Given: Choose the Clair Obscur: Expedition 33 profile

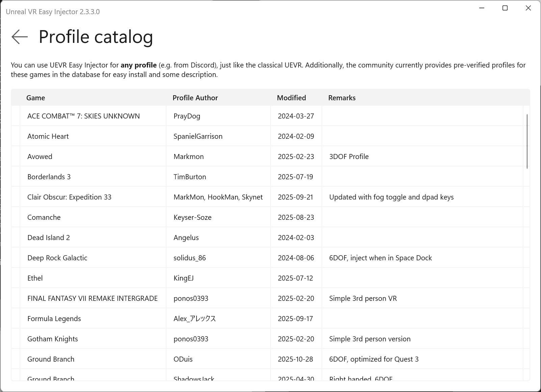Looking at the screenshot, I should coord(135,197).
